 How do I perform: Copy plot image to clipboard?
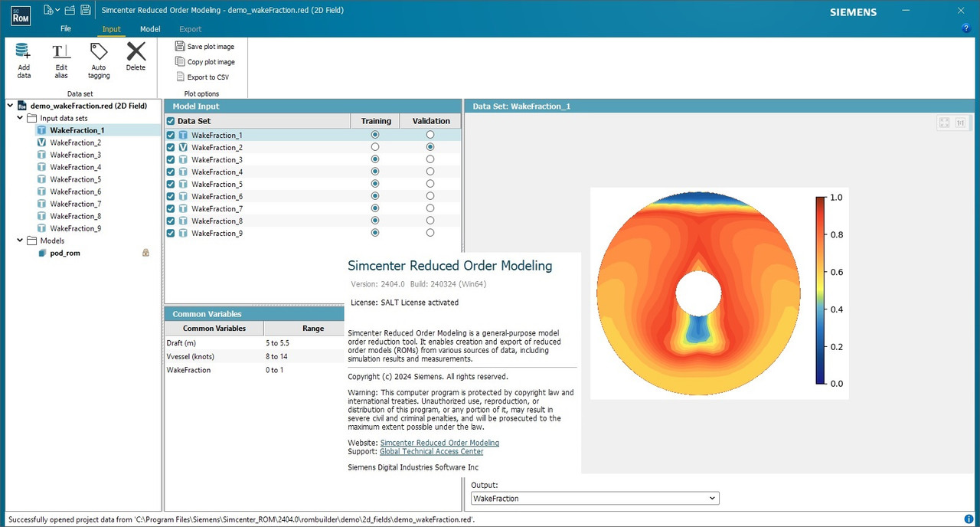tap(205, 62)
